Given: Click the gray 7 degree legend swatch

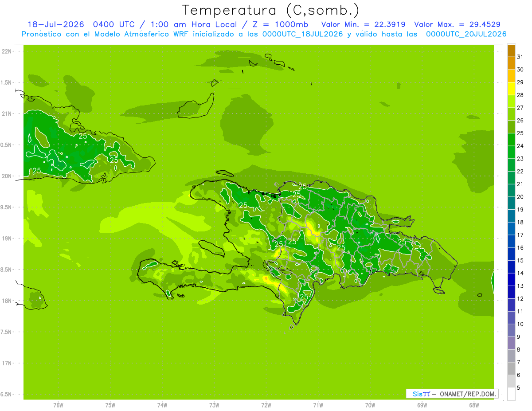Looking at the screenshot, I should click(511, 368).
